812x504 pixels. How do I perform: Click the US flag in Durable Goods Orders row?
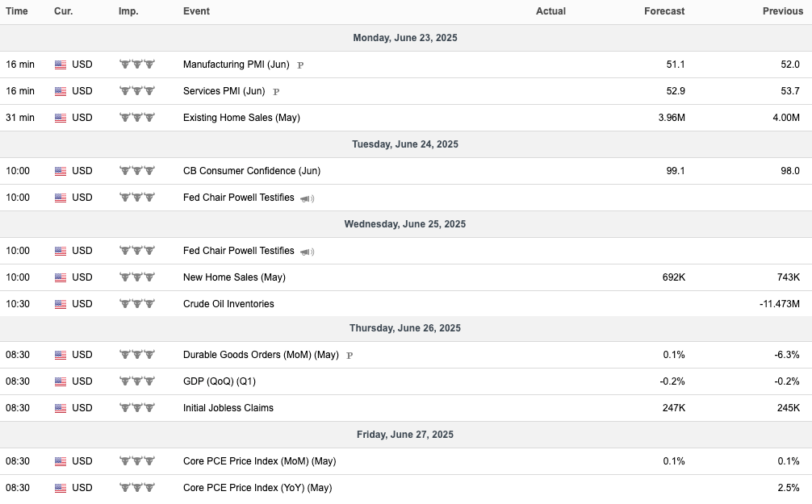point(61,355)
